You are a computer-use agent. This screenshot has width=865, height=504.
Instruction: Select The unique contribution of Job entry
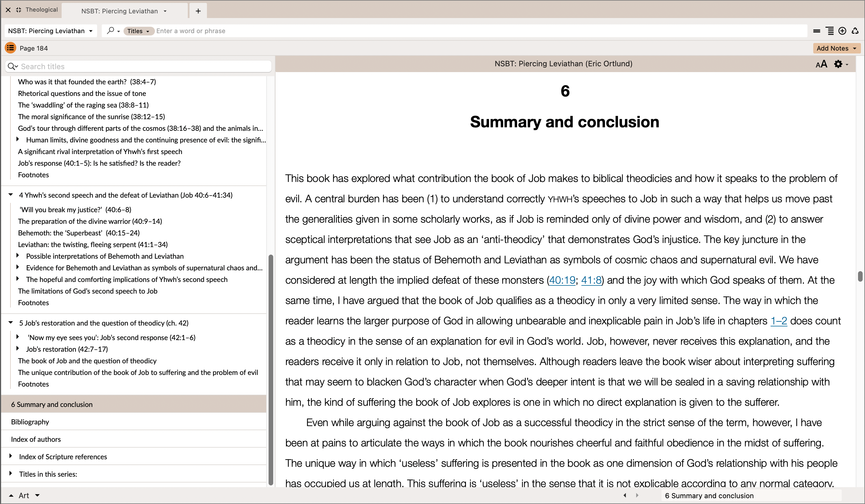[x=138, y=372]
